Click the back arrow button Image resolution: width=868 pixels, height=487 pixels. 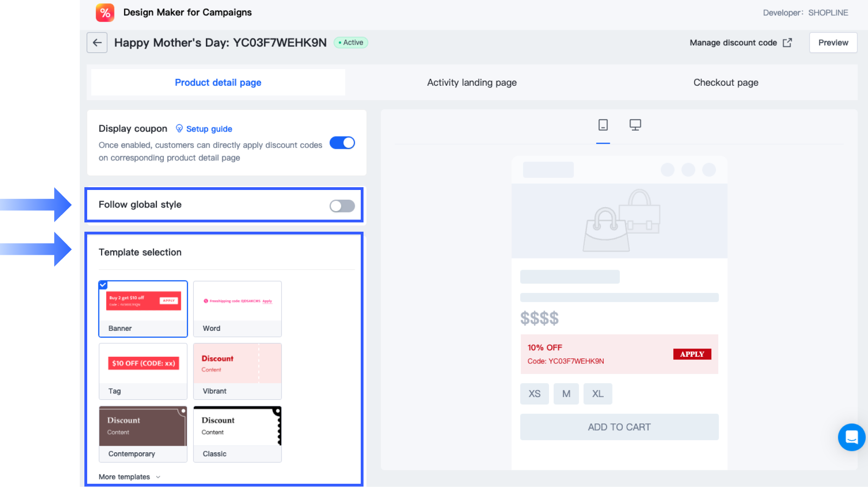point(97,43)
